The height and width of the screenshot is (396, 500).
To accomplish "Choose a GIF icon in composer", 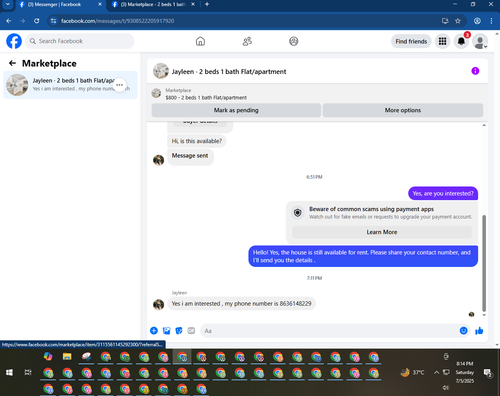I will click(191, 331).
